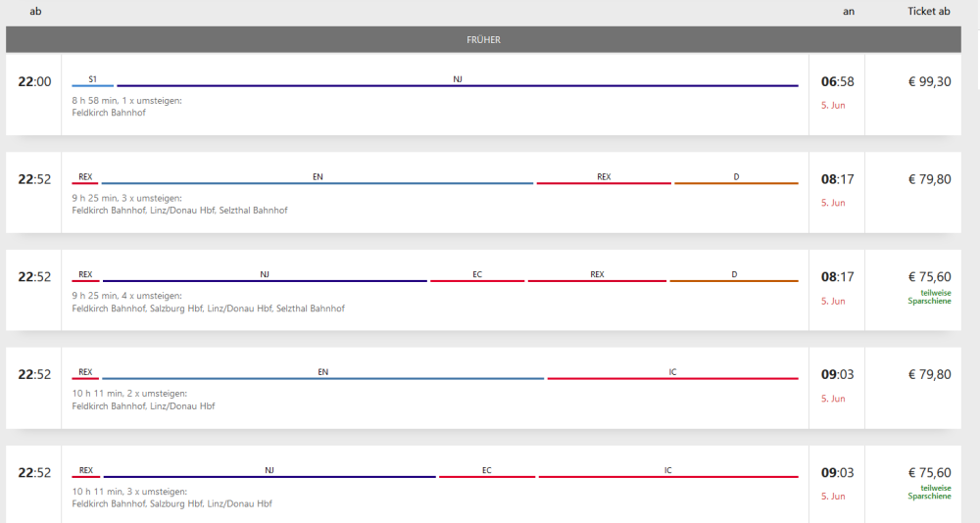Click the NJ segment in the 22:00 connection
Screen dimensions: 980x523
tap(457, 83)
